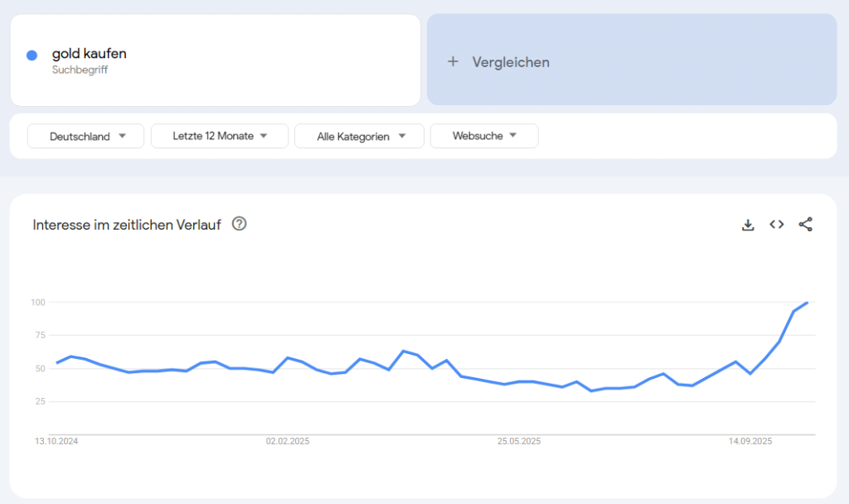Click the 13.10.2024 date label
This screenshot has height=504, width=849.
point(56,442)
